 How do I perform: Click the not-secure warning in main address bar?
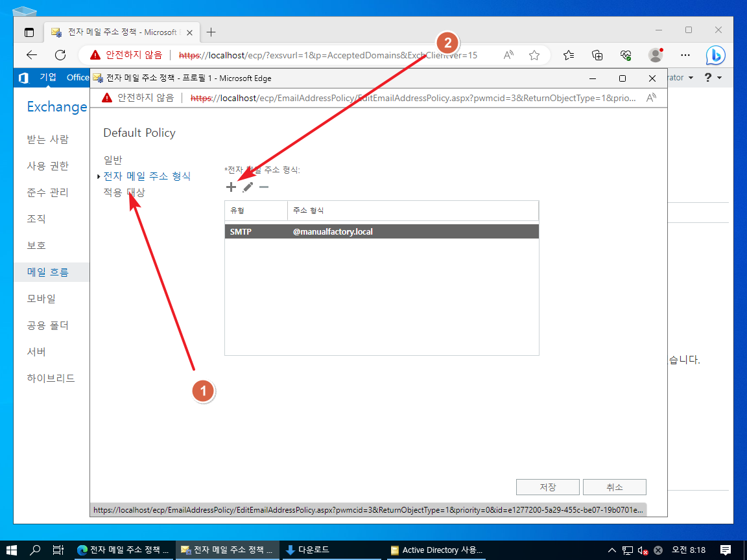[126, 55]
